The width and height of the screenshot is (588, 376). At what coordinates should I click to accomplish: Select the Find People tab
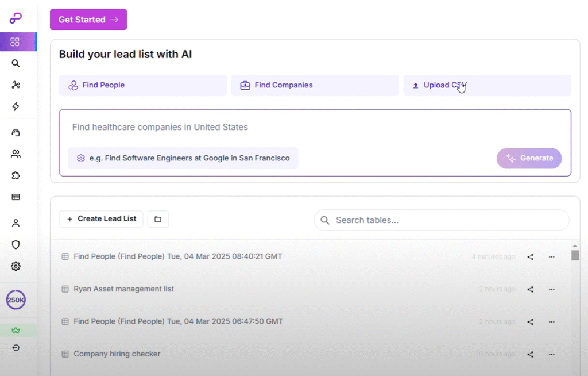(x=142, y=85)
